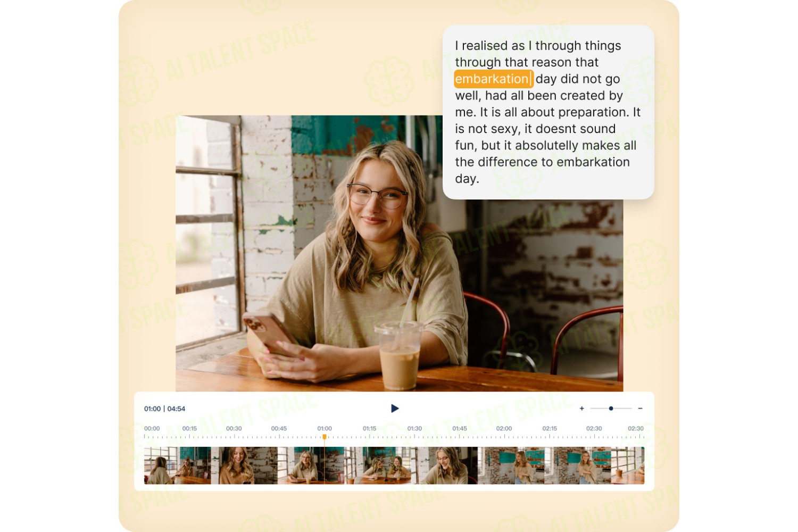The height and width of the screenshot is (532, 798).
Task: Click the 00:45 timeline label
Action: 279,428
